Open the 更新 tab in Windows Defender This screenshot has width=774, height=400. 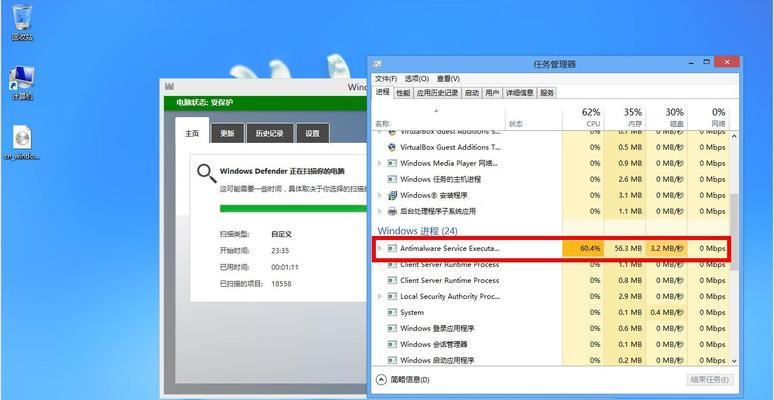click(x=227, y=133)
